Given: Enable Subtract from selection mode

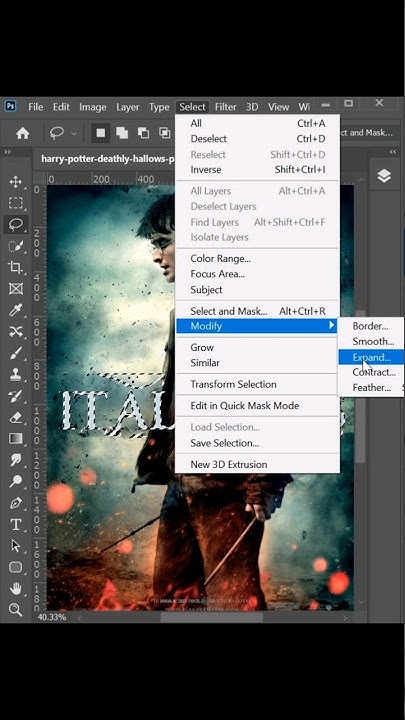Looking at the screenshot, I should pyautogui.click(x=143, y=133).
